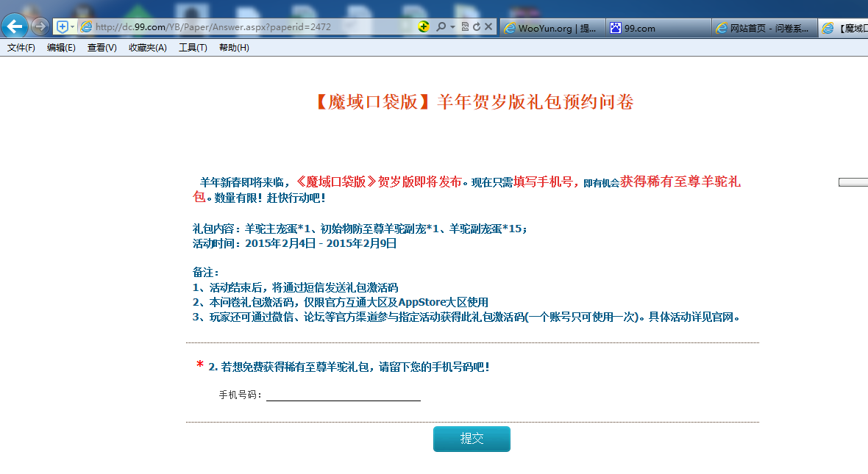This screenshot has height=474, width=868.
Task: Click the paw favicon on the 99.com tab
Action: click(616, 28)
